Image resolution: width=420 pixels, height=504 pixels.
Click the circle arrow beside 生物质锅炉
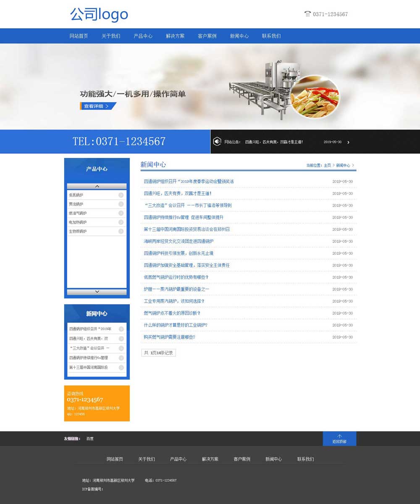tap(121, 231)
